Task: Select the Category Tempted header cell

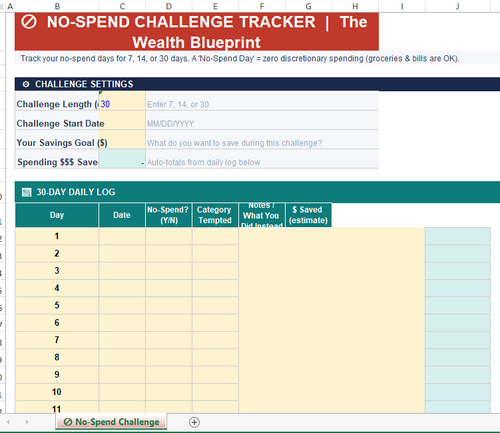Action: point(215,215)
